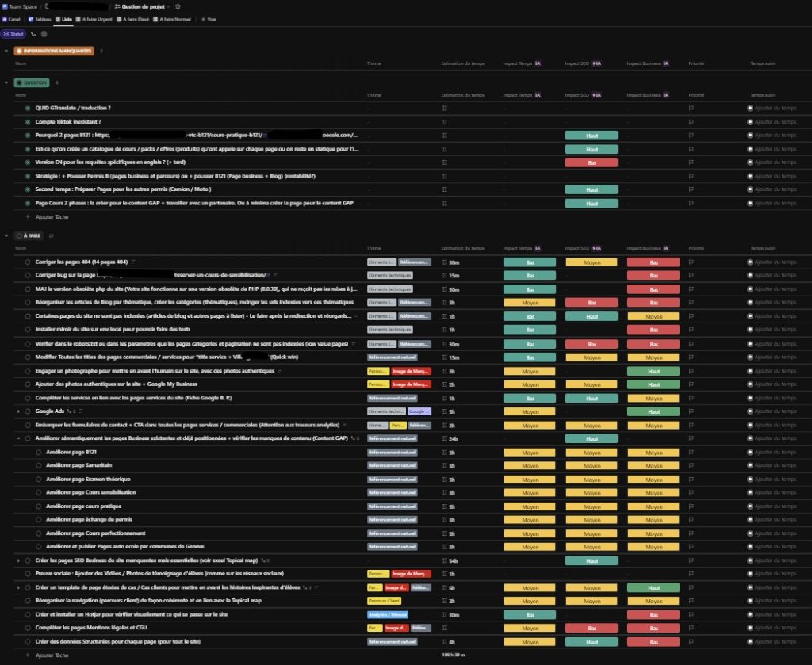This screenshot has height=665, width=812.
Task: Click the star icon next to Gestion de projet
Action: click(x=178, y=7)
